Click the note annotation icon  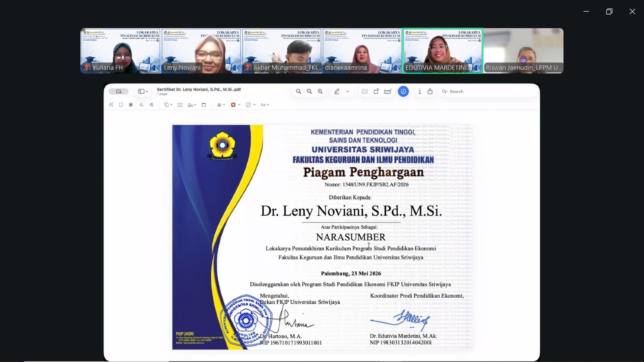(204, 105)
